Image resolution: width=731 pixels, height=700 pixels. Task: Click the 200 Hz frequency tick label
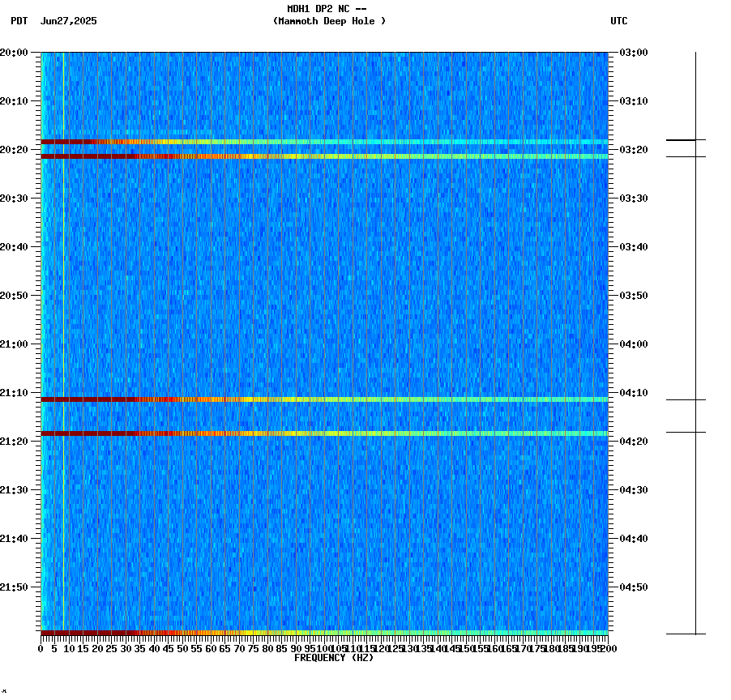[607, 648]
